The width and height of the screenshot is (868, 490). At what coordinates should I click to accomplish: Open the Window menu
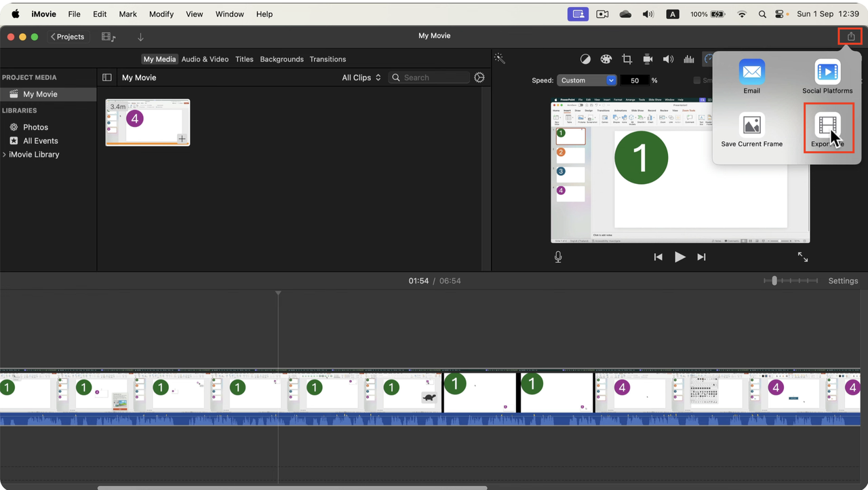point(229,14)
